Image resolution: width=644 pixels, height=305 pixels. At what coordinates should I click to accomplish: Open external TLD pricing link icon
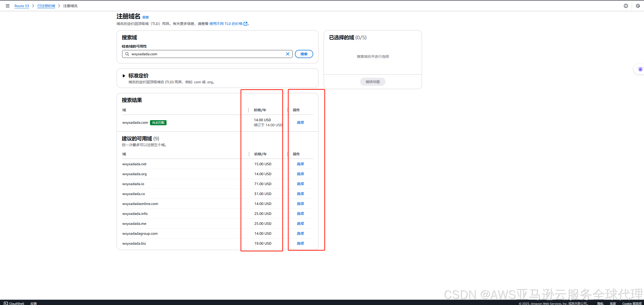pos(245,24)
